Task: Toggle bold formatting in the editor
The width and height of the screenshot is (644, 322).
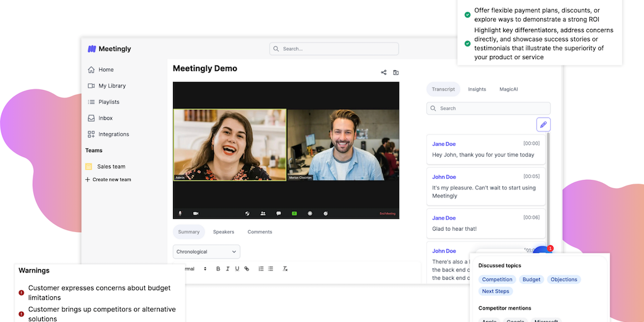Action: [218, 269]
